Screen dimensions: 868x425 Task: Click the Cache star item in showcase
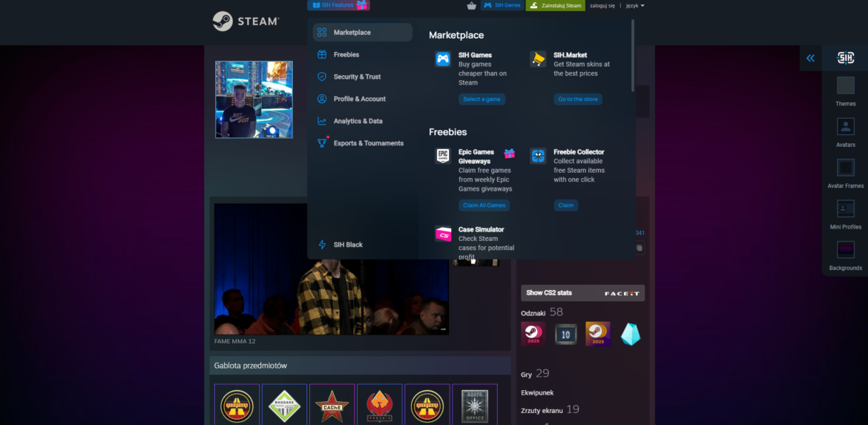[332, 406]
